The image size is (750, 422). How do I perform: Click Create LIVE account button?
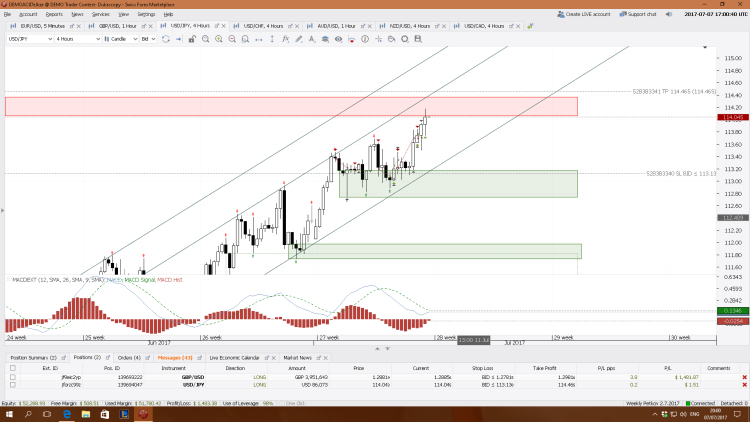tap(584, 14)
